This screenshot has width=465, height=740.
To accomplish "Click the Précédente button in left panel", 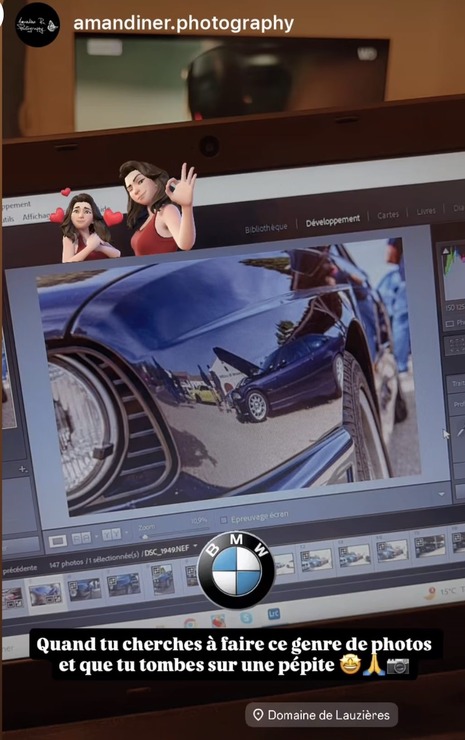I will click(x=19, y=568).
